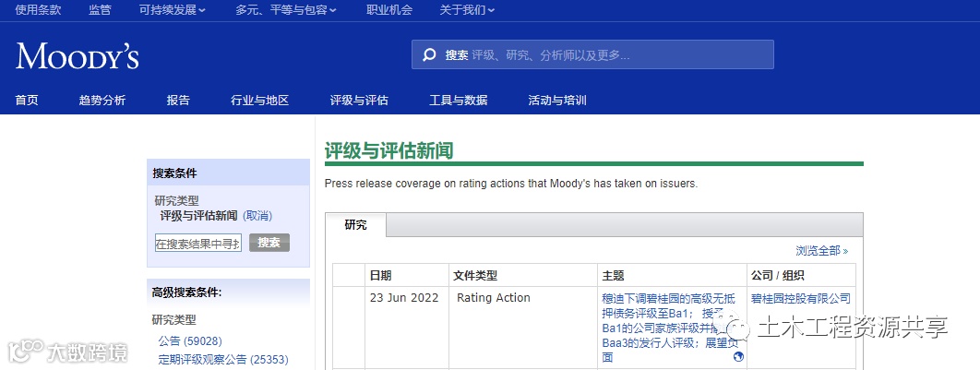The width and height of the screenshot is (980, 370).
Task: Expand the 多元、平等与包容 dropdown
Action: 286,10
